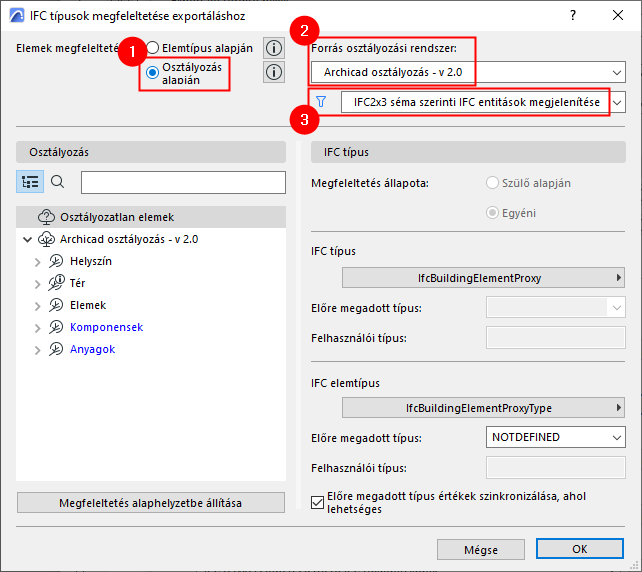Click 'Felhasználói típus' field under IFC elemtípus
Viewport: 642px width, 572px height.
[x=556, y=468]
